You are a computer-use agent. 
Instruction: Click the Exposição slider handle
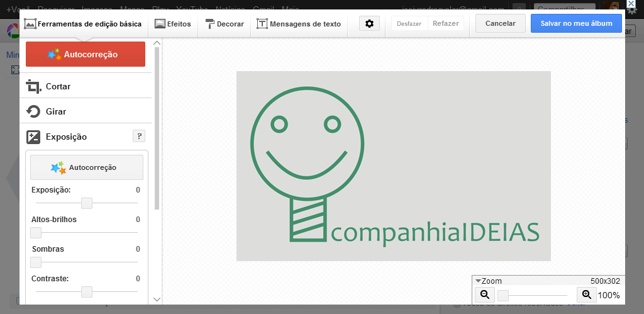(x=87, y=203)
